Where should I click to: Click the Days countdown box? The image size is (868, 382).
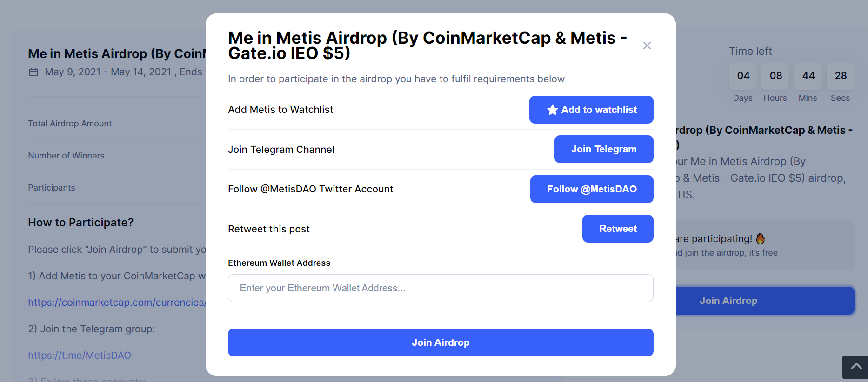tap(743, 76)
